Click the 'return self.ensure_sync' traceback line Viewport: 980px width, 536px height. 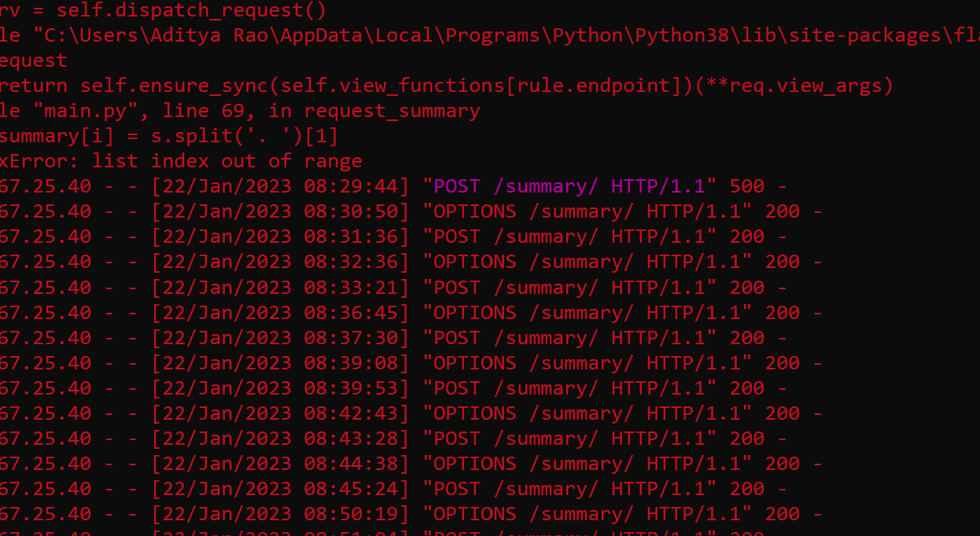click(447, 86)
